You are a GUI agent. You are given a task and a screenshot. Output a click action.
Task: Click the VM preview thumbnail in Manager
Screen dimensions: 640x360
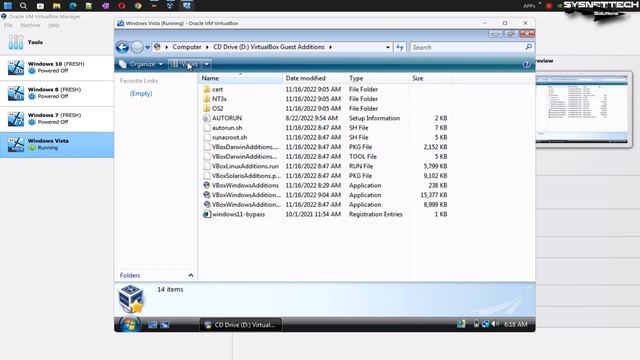(x=583, y=109)
